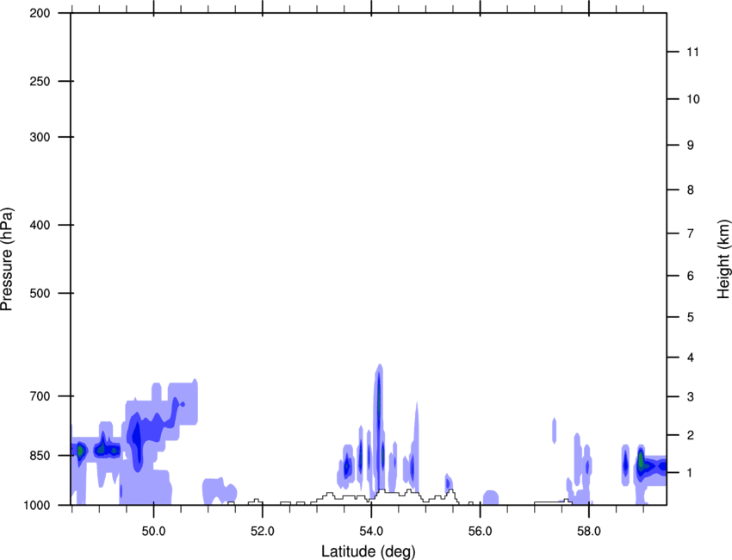Click the Pressure (hPa) axis title
This screenshot has width=732, height=560.
(x=7, y=259)
